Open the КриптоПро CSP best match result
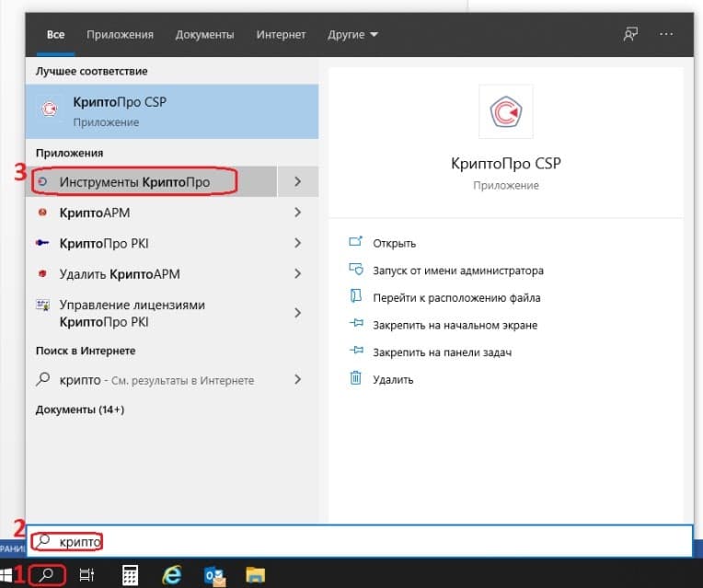This screenshot has height=588, width=703. click(x=172, y=111)
